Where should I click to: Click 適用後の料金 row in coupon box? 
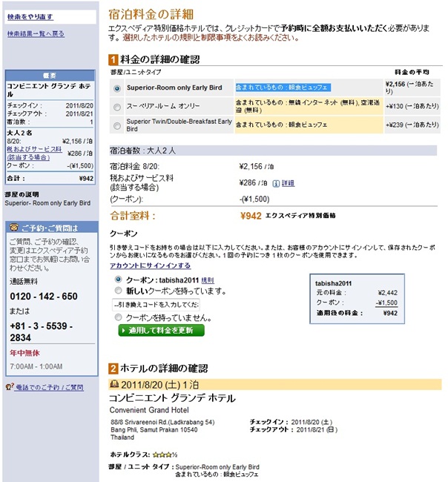coord(357,313)
